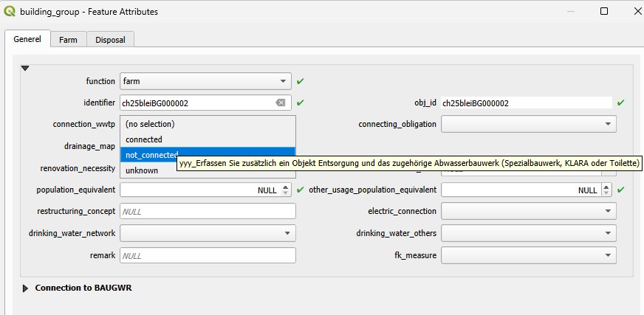Click into the restructuring_concept text field
The height and width of the screenshot is (315, 644).
coord(207,211)
